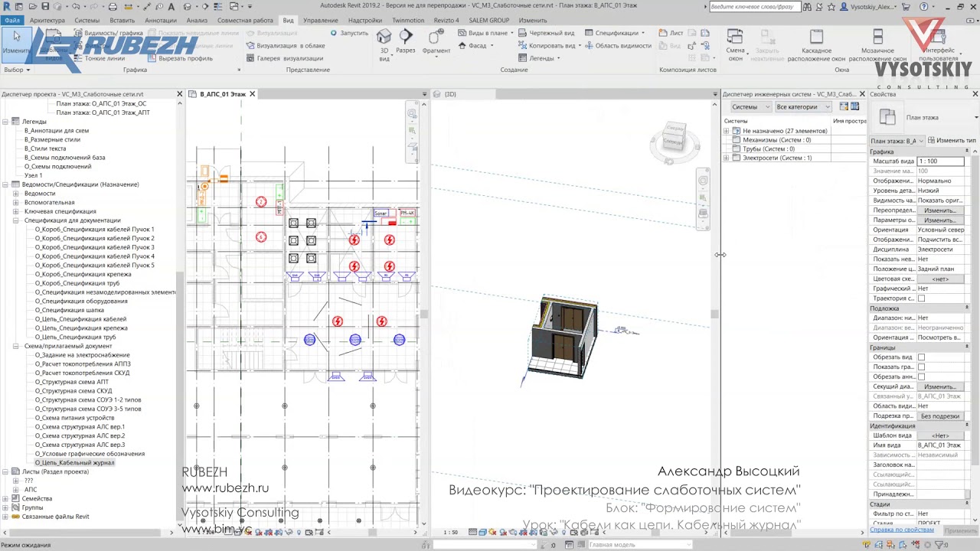The width and height of the screenshot is (980, 551).
Task: Click Изменить тип button in Properties
Action: (x=952, y=141)
